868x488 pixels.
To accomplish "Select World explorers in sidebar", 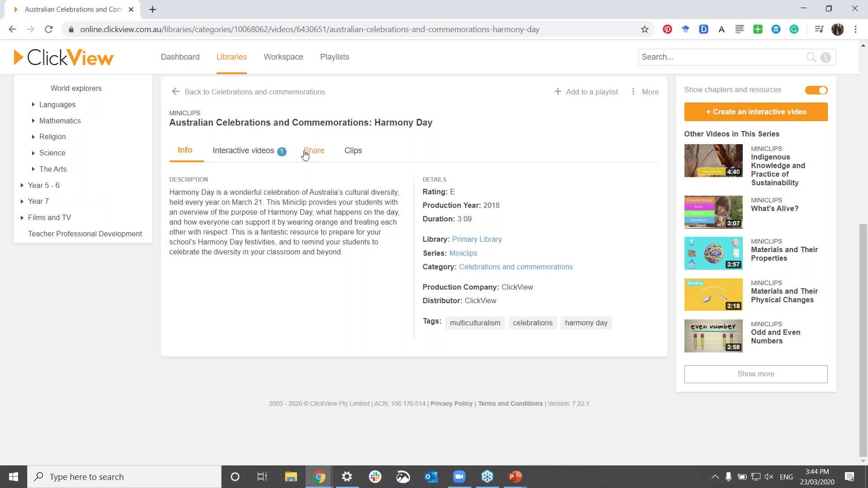I will [x=76, y=89].
